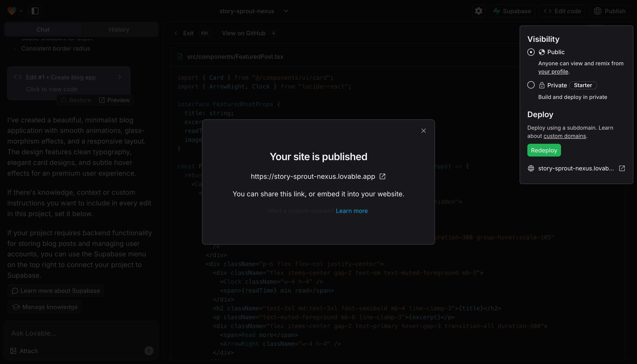Open the Publish panel globe icon
637x364 pixels.
click(598, 11)
